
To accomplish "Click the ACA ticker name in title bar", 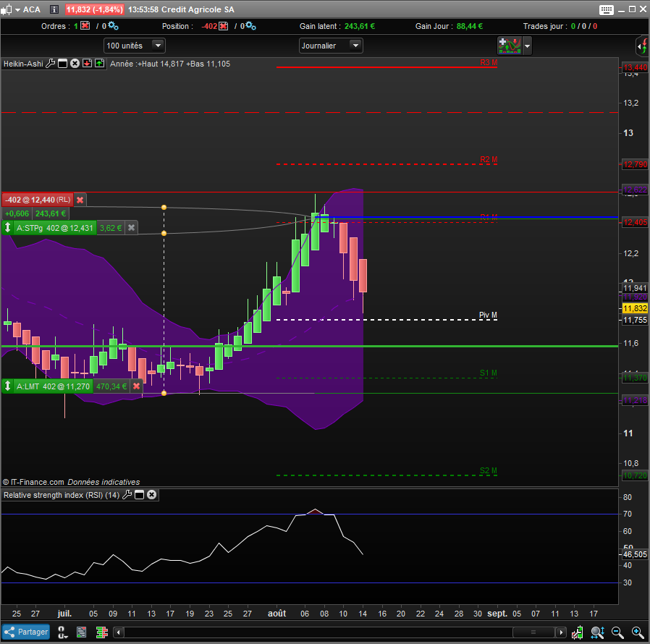I will point(32,9).
